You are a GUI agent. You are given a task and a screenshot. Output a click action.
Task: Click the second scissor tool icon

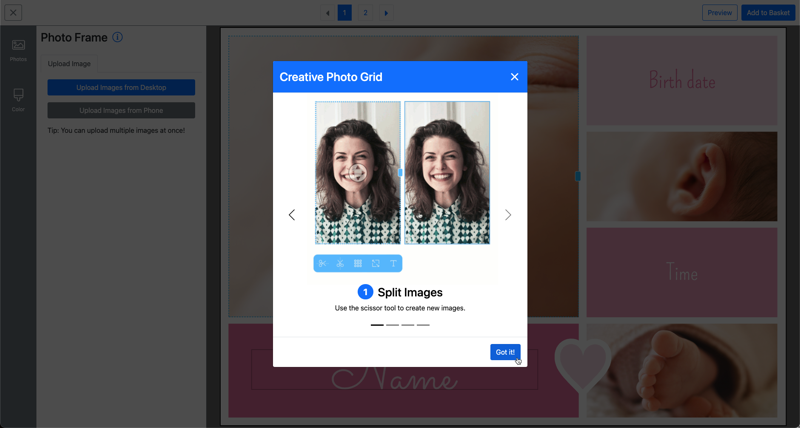pos(340,263)
